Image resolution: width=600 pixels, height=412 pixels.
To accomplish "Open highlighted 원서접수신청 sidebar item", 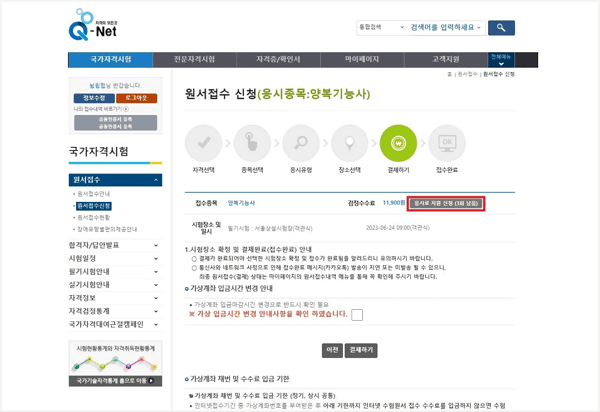I will click(x=94, y=206).
